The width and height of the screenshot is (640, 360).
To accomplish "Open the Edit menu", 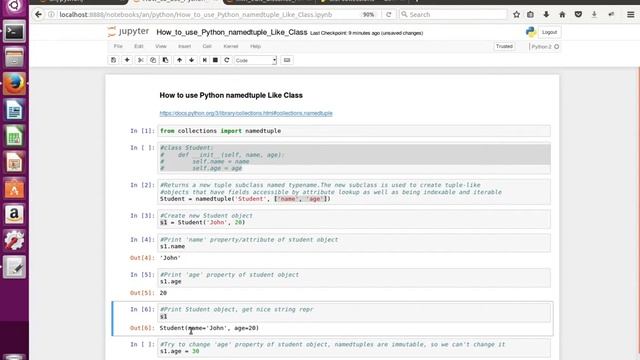I will 139,46.
